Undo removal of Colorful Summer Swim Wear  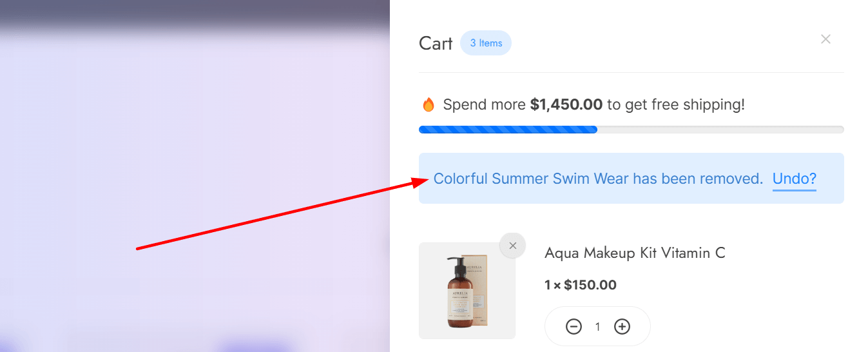[794, 179]
